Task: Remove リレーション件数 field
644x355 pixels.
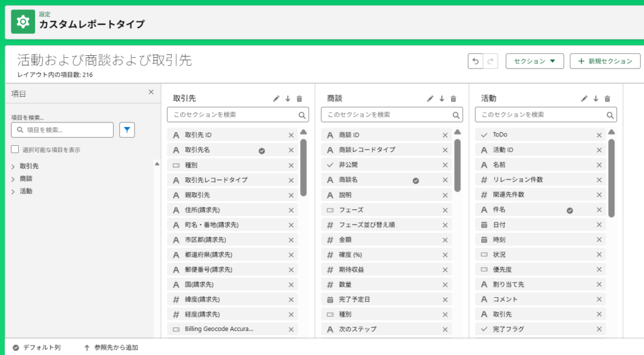Action: coord(599,180)
